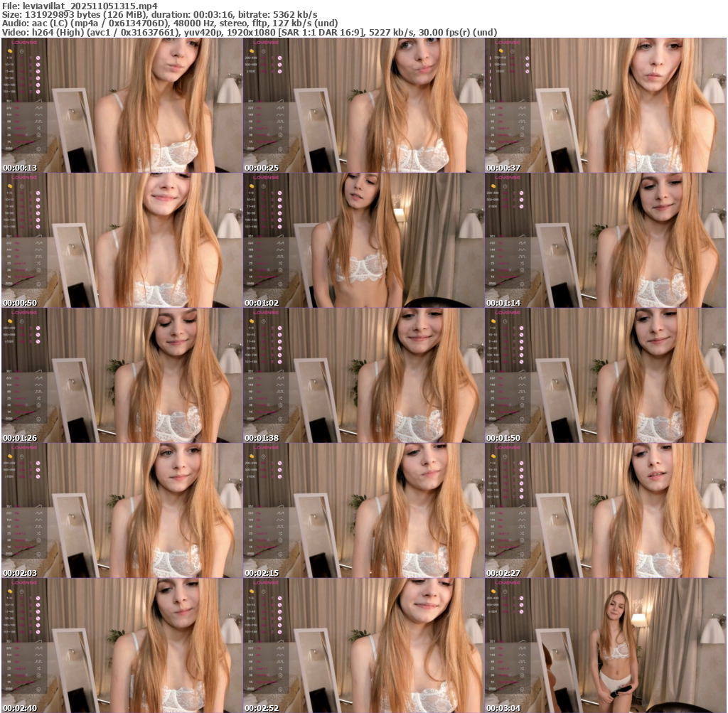Click the Audio codec info line
This screenshot has width=728, height=713.
pos(170,23)
